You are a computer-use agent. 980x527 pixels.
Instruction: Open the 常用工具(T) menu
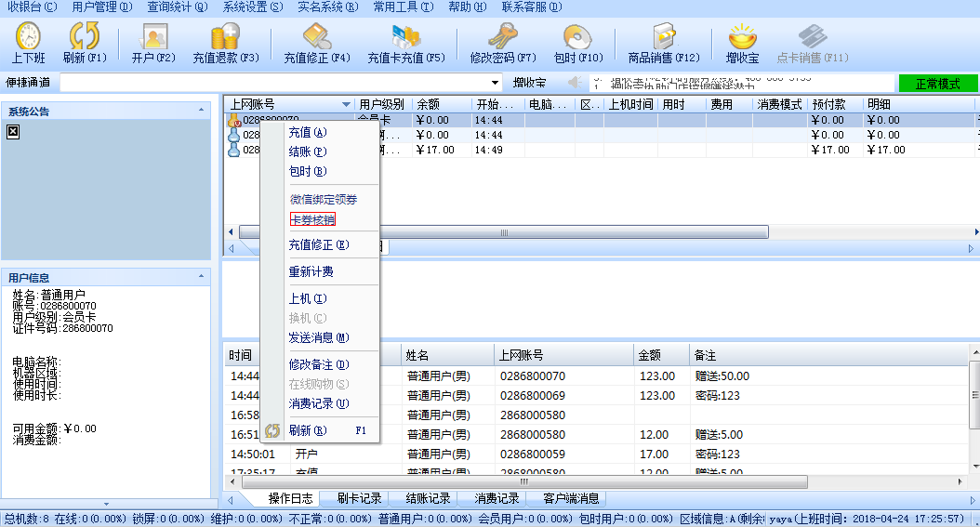pos(404,7)
